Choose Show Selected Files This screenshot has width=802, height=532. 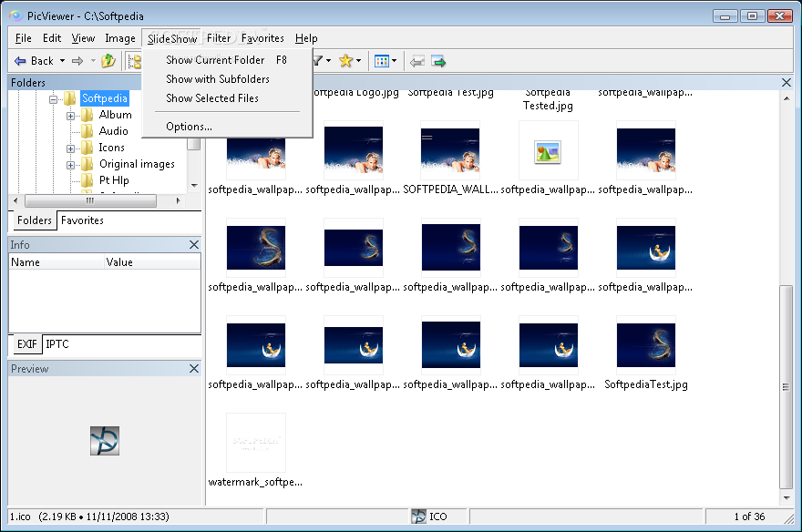pos(227,98)
